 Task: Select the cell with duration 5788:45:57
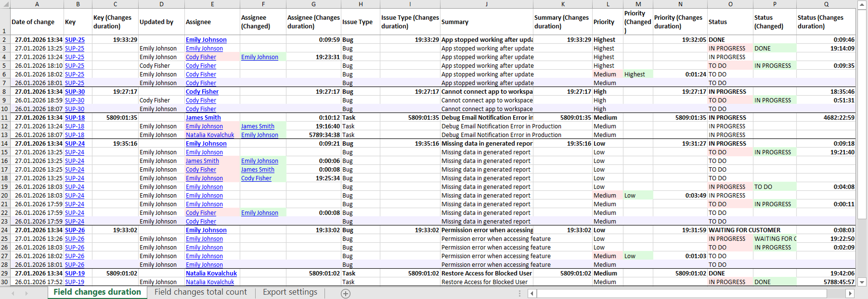(x=826, y=282)
